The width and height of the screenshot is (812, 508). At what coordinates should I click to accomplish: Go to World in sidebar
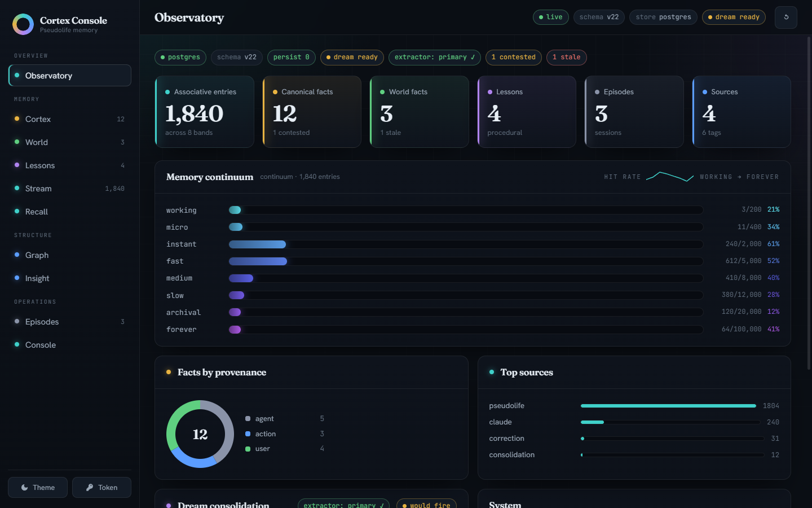click(70, 142)
